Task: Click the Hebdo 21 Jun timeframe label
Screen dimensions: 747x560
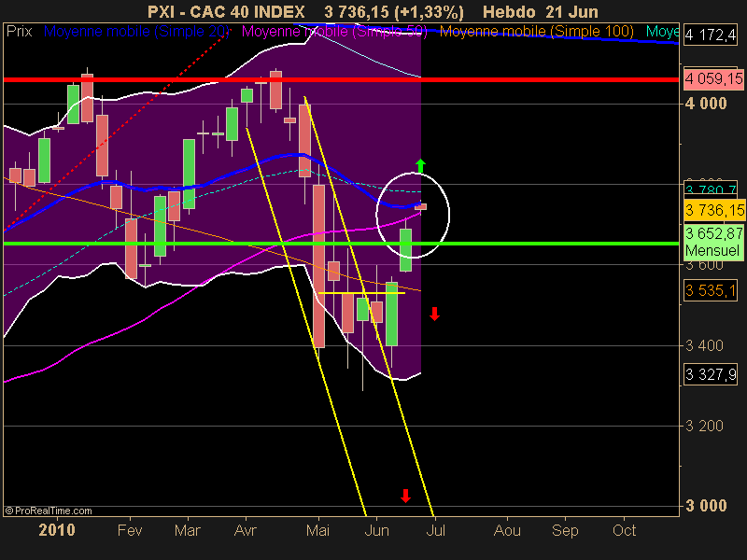Action: (x=541, y=11)
